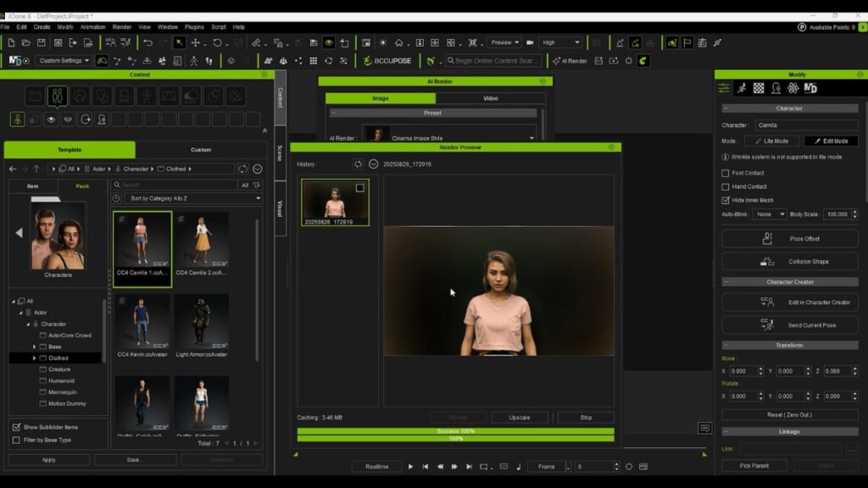The height and width of the screenshot is (488, 868).
Task: Click Edit in Character Creator
Action: [790, 302]
